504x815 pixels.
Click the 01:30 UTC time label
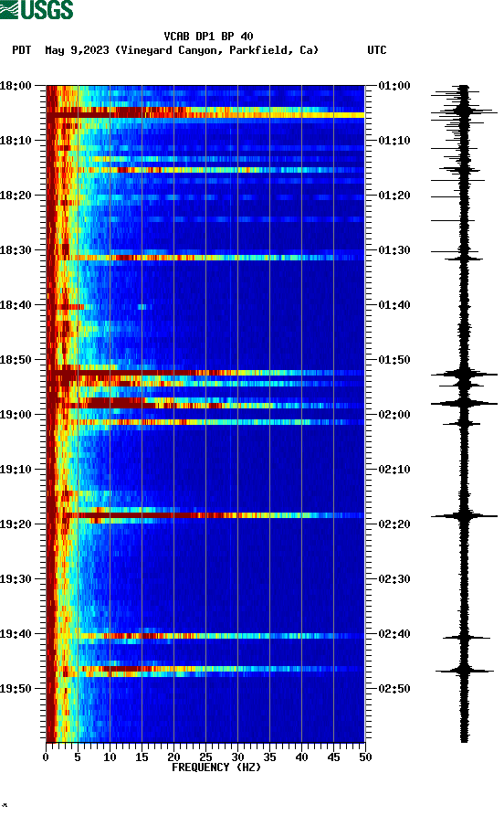pos(394,250)
